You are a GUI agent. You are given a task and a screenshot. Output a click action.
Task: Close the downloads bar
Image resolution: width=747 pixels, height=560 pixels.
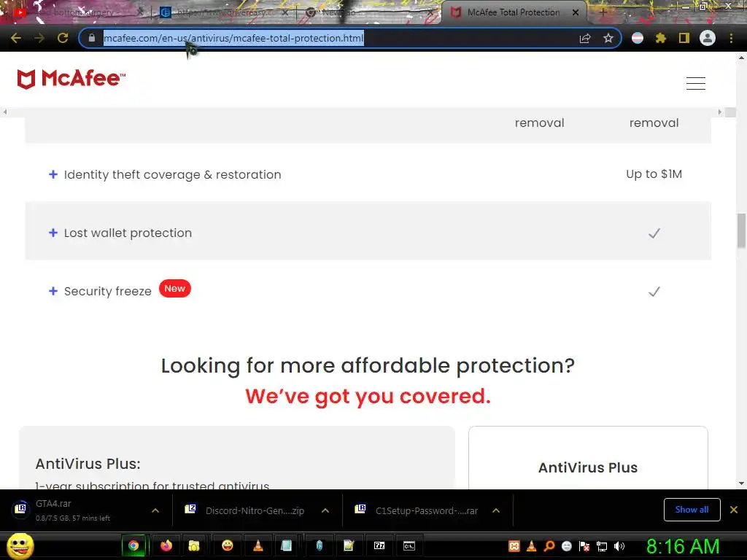pos(734,510)
